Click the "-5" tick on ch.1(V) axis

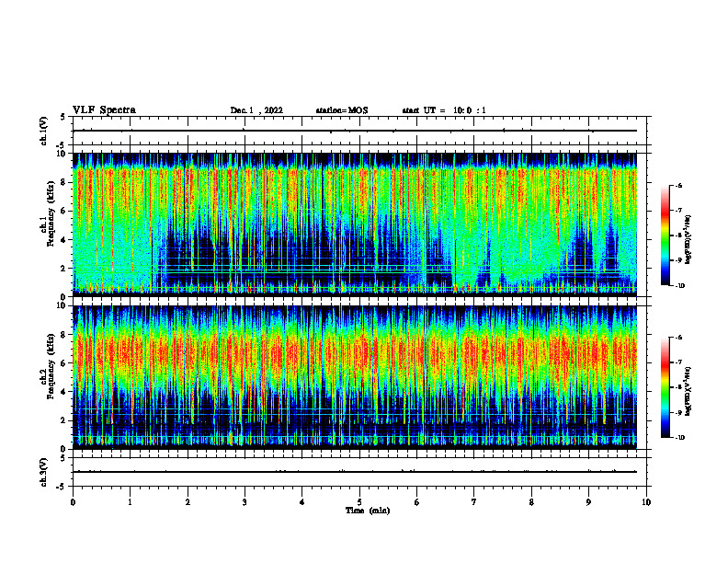click(61, 146)
